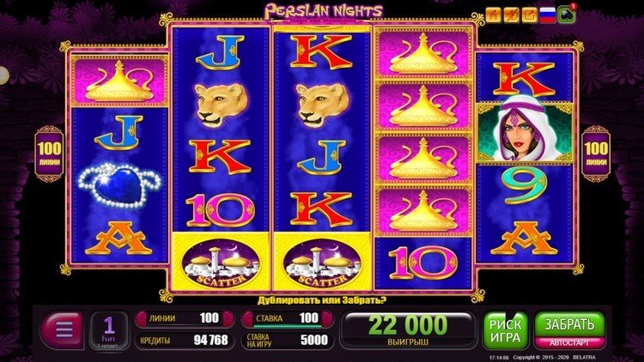
Task: Click the blue sapphire heart necklace symbol
Action: point(119,185)
